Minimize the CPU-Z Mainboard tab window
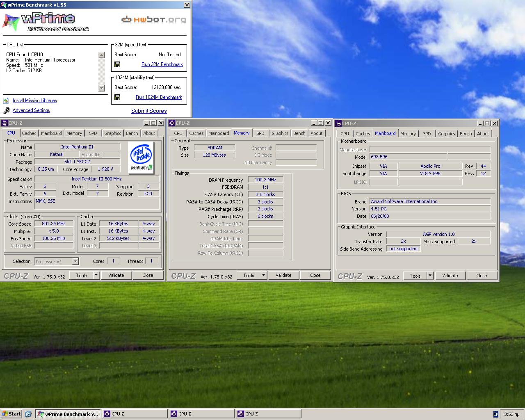The height and width of the screenshot is (420, 525). 480,123
